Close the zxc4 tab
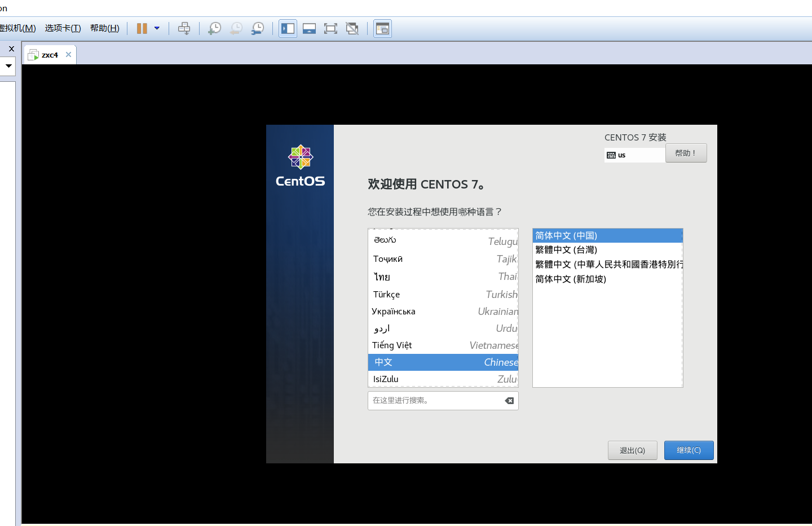 coord(68,55)
